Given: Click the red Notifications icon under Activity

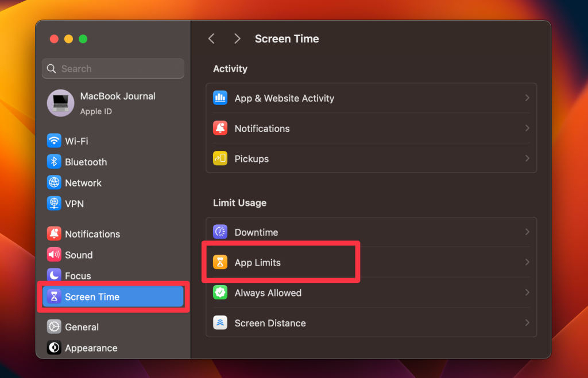Looking at the screenshot, I should click(220, 128).
